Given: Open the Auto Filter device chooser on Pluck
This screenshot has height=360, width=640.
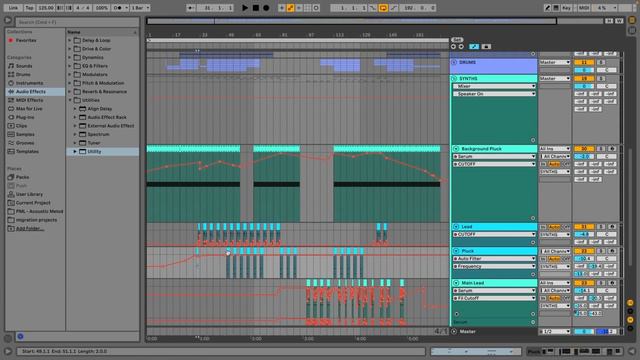Looking at the screenshot, I should [x=494, y=258].
